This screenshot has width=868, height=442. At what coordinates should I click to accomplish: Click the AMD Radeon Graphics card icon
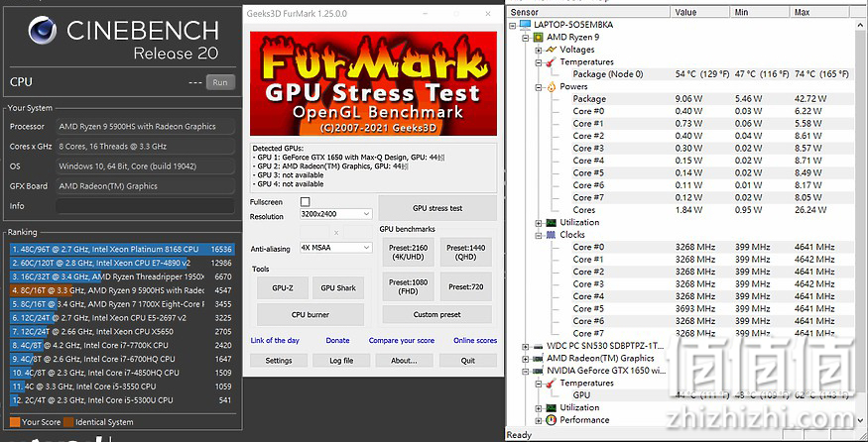click(x=538, y=359)
